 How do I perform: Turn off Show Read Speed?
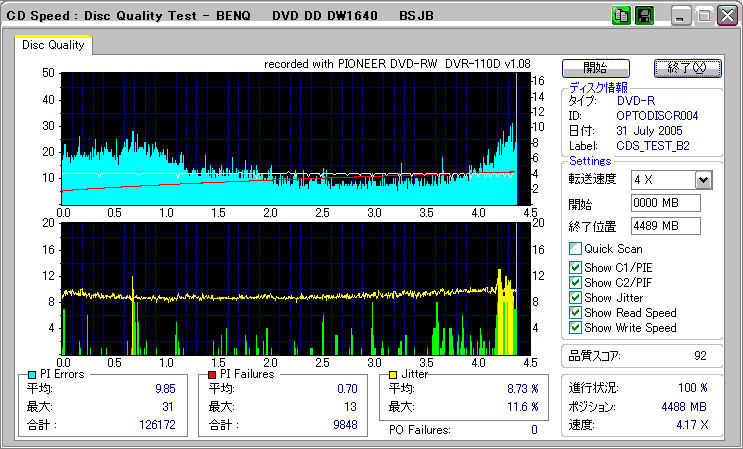[x=575, y=312]
